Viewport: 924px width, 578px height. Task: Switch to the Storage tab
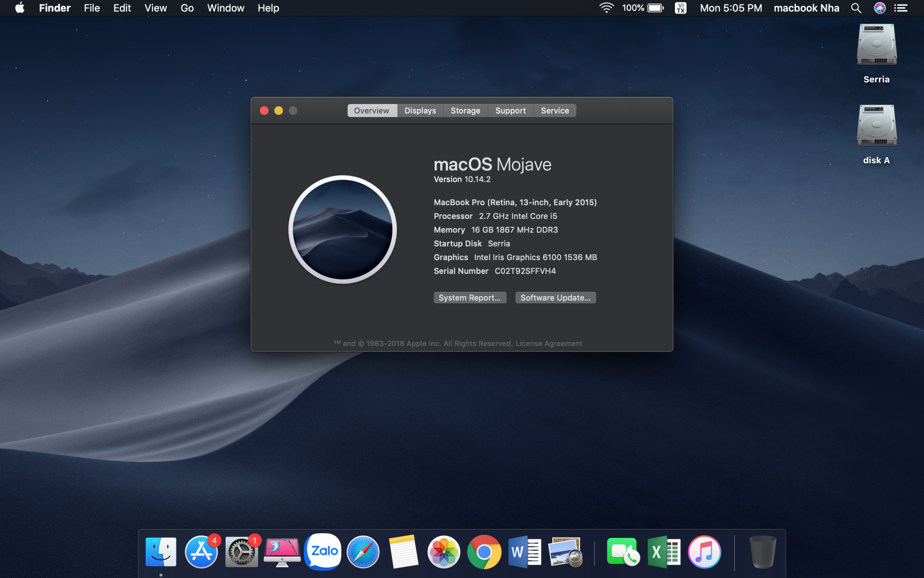465,111
